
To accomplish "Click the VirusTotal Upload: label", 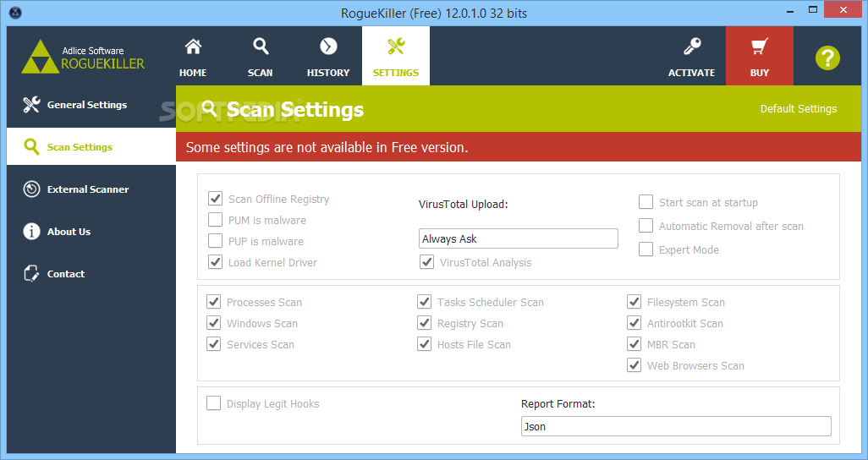I will point(464,205).
